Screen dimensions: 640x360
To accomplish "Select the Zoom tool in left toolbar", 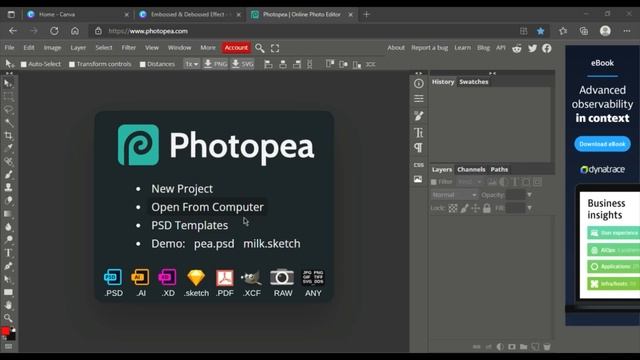I will click(8, 318).
